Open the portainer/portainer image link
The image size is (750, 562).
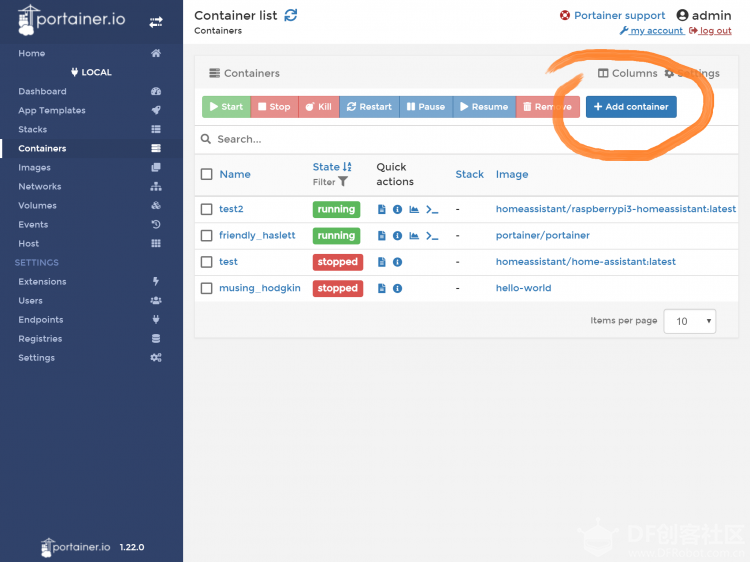point(542,235)
